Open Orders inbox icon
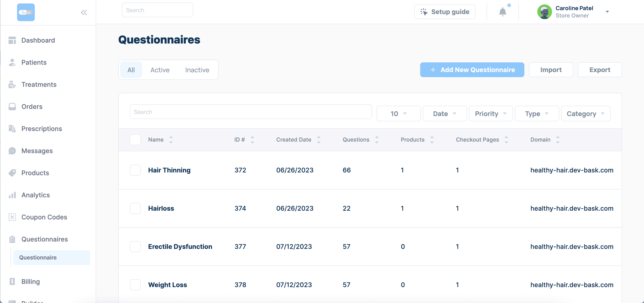644x303 pixels. point(12,107)
